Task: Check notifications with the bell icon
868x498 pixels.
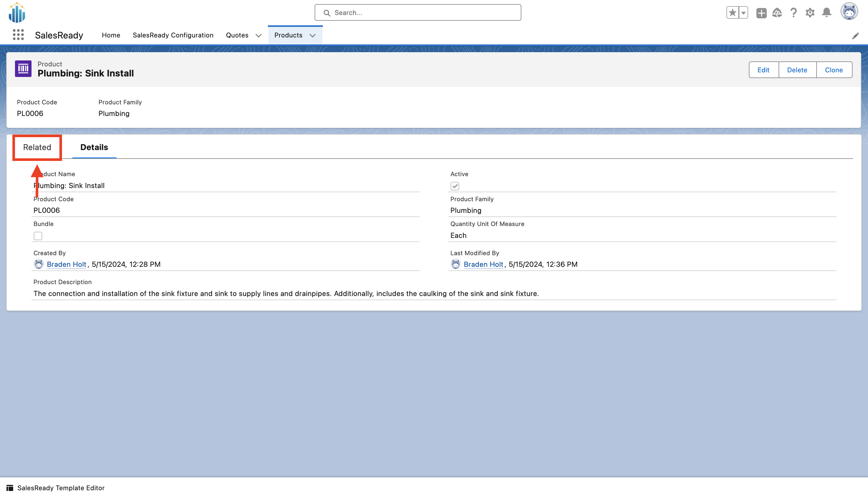Action: [x=826, y=13]
